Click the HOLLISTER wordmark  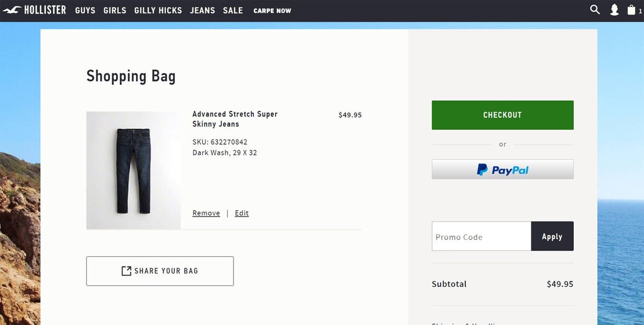(x=45, y=10)
